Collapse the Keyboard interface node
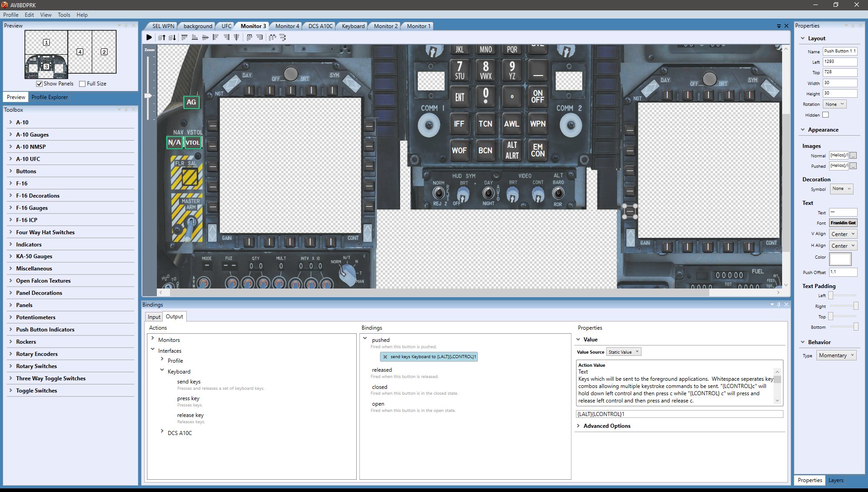Image resolution: width=868 pixels, height=492 pixels. coord(162,370)
